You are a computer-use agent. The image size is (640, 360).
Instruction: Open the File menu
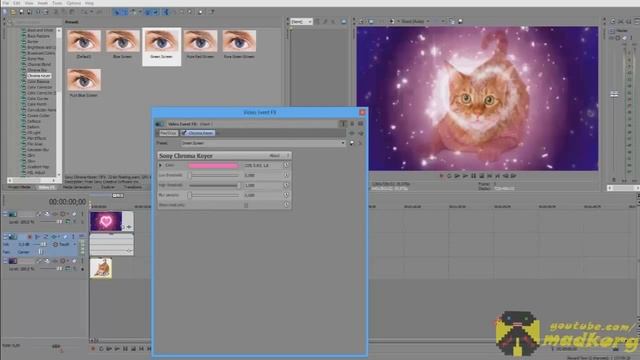click(x=6, y=3)
